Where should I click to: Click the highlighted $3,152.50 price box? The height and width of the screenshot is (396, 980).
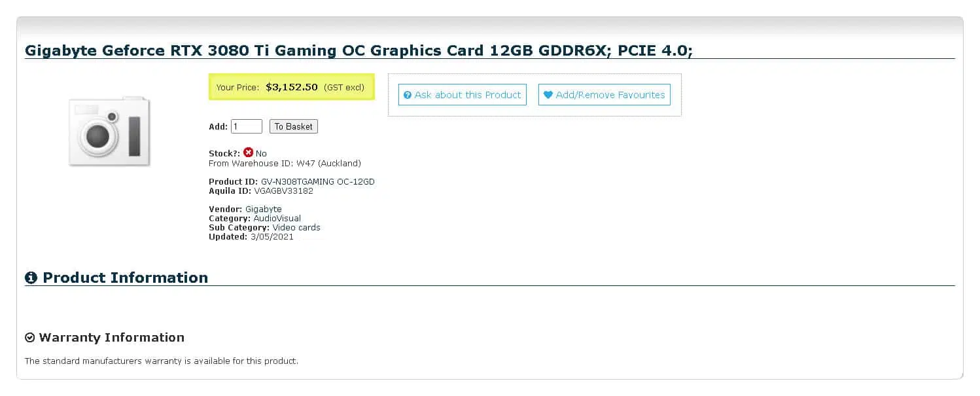tap(292, 87)
